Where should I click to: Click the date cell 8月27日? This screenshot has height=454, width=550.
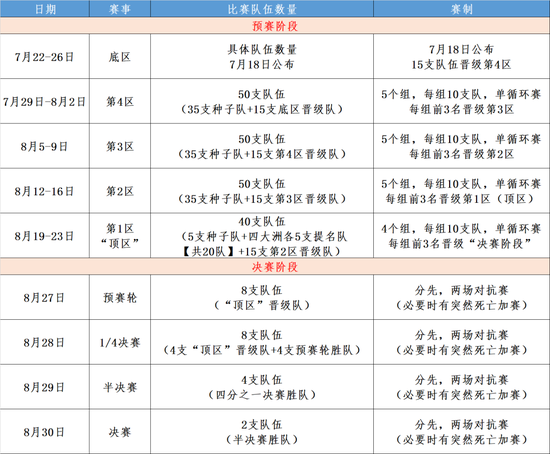45,297
